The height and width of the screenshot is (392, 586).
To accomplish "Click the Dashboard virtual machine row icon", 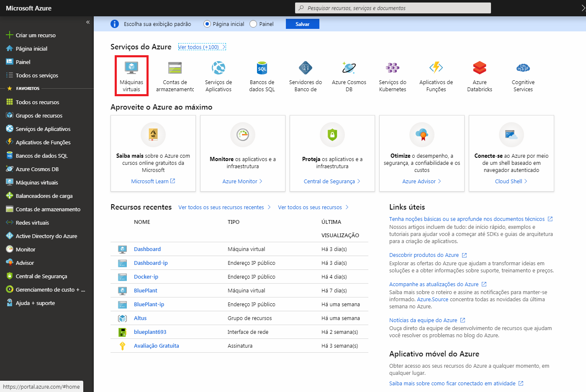I will click(x=122, y=249).
